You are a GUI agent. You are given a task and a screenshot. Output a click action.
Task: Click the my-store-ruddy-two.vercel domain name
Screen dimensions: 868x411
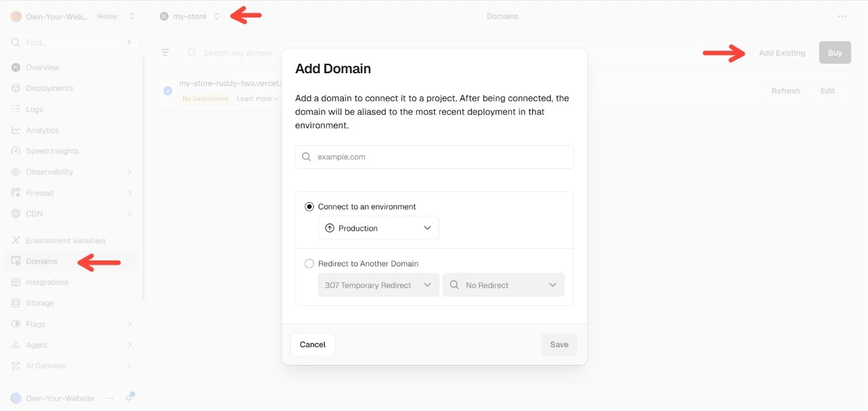coord(230,83)
